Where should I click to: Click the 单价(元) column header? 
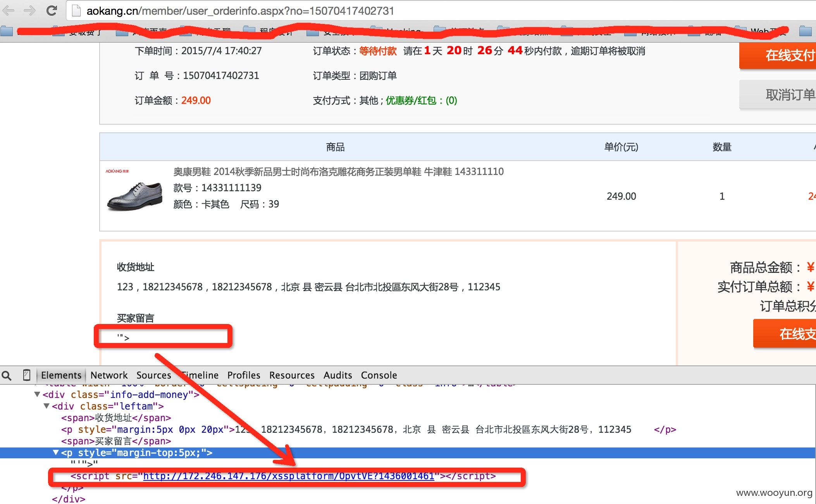621,147
